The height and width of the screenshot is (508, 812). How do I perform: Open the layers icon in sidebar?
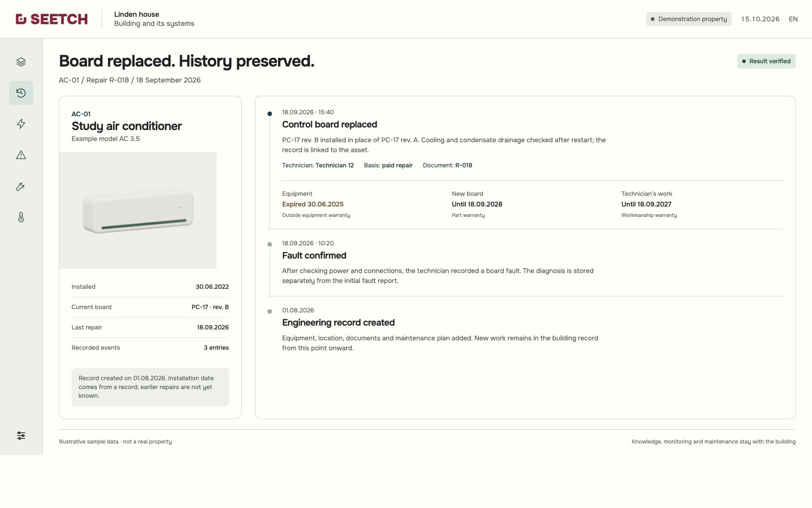pyautogui.click(x=21, y=62)
